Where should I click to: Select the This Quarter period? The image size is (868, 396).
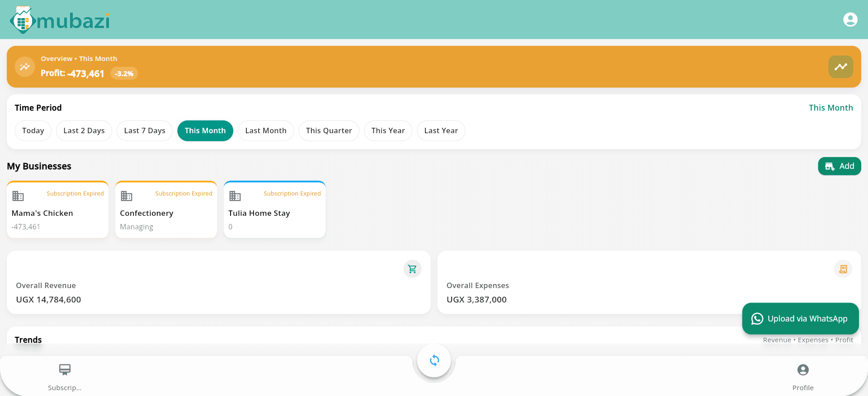[x=329, y=131]
